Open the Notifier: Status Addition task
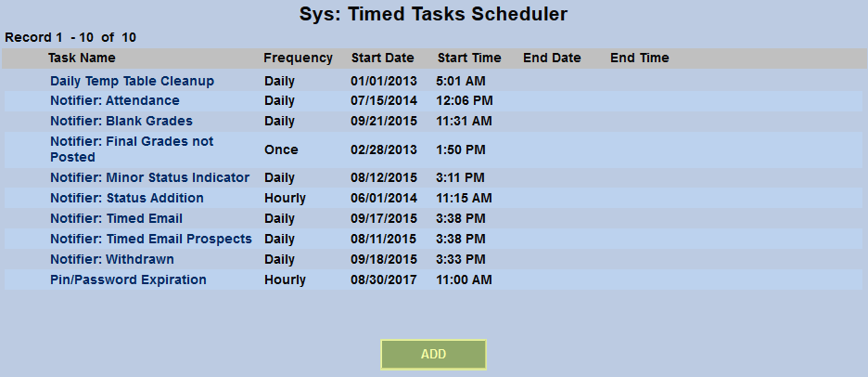 click(x=127, y=198)
